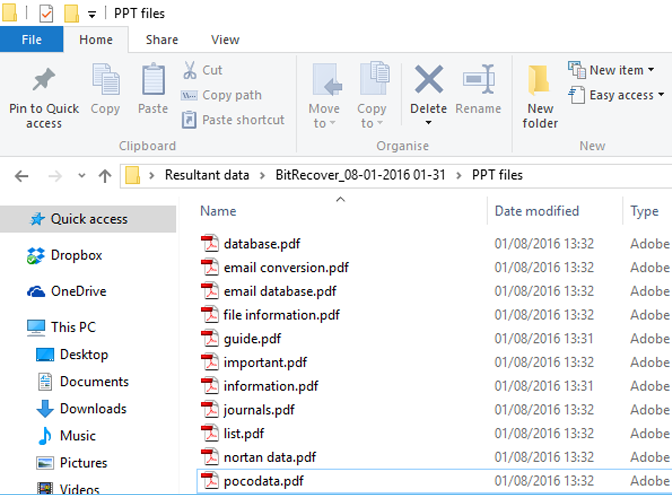Click the red X Delete icon

click(429, 79)
